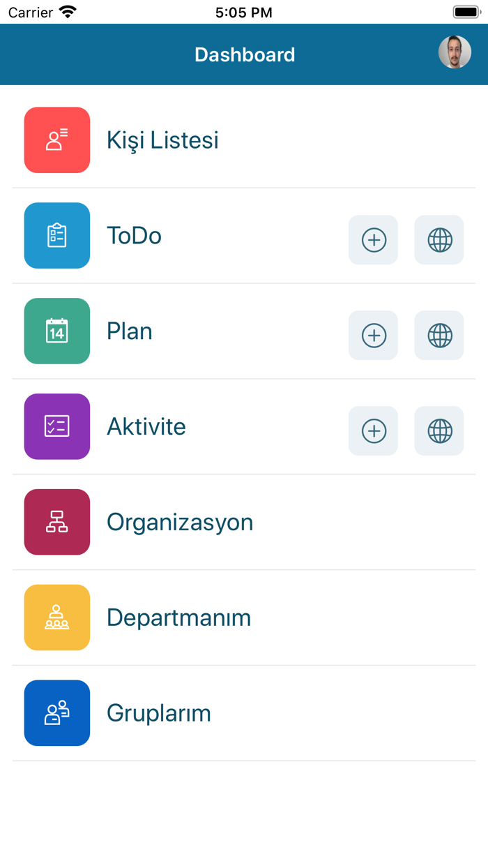
Task: Select the Organizasyon hierarchy icon
Action: [x=56, y=522]
